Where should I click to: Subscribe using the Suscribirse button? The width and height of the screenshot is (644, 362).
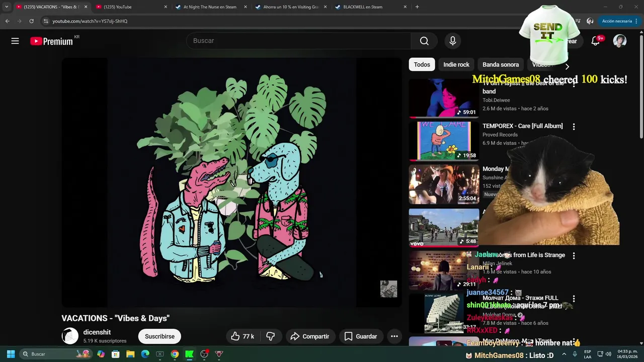click(159, 336)
